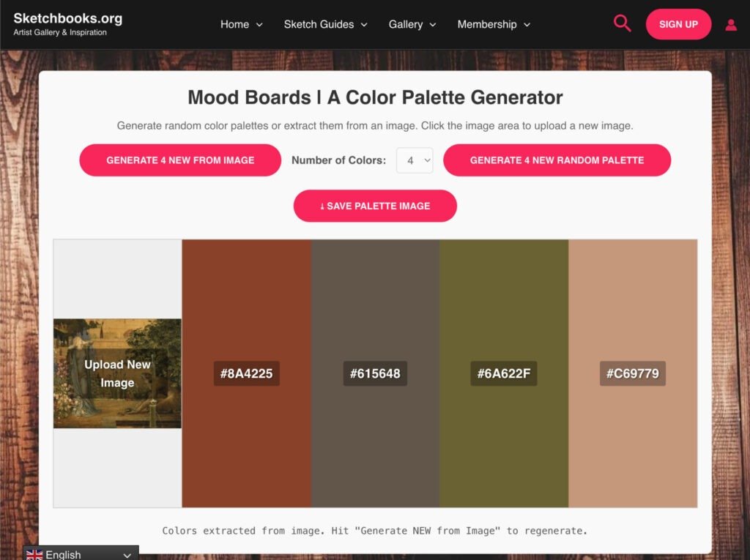The image size is (750, 560).
Task: Open the user account profile icon
Action: pyautogui.click(x=730, y=24)
